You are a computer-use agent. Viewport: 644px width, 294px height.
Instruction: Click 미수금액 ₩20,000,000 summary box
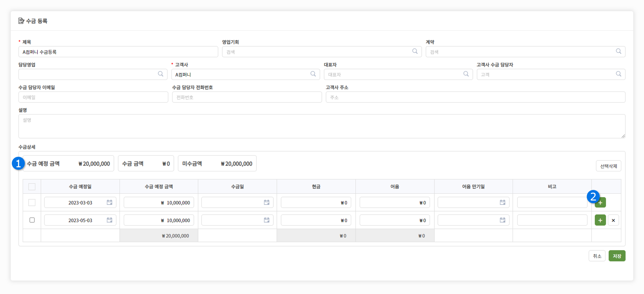tap(217, 164)
